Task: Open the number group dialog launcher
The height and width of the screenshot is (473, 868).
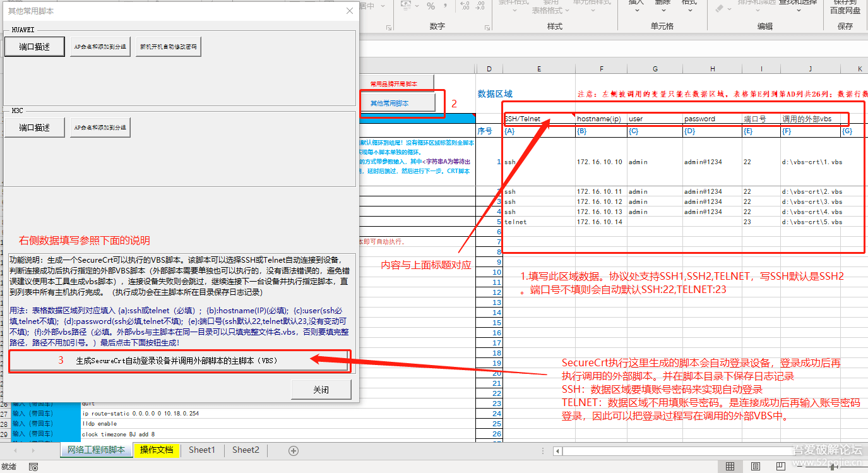Action: 488,27
